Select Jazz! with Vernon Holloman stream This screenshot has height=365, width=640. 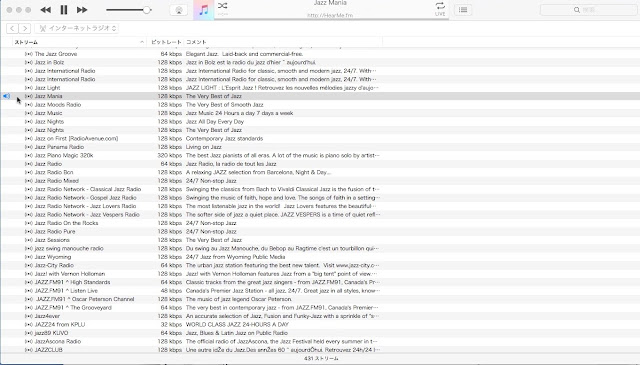click(x=70, y=274)
